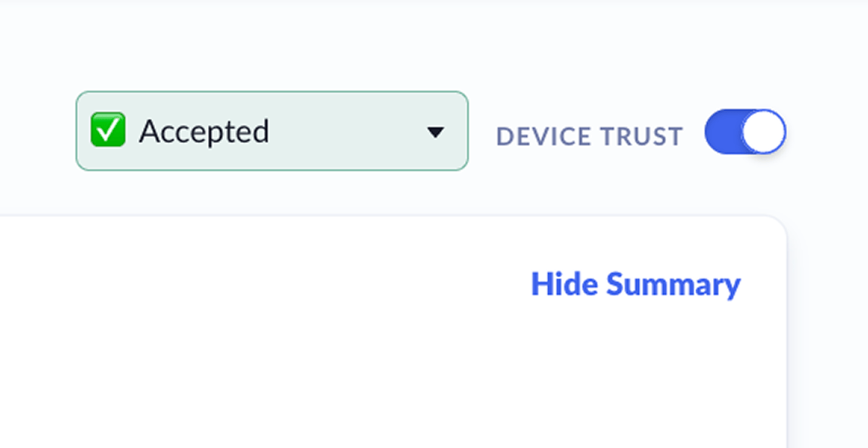The image size is (868, 448).
Task: Turn off Device Trust using the blue switch
Action: click(745, 132)
